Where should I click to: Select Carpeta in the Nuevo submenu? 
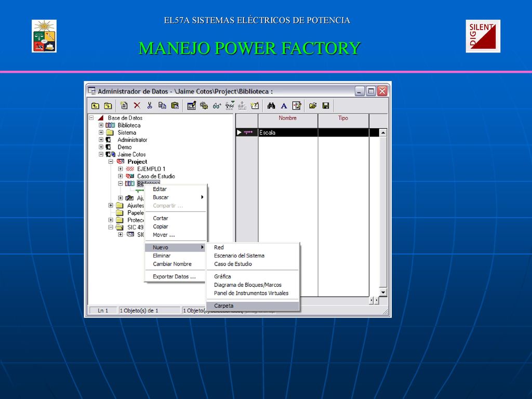pos(253,305)
